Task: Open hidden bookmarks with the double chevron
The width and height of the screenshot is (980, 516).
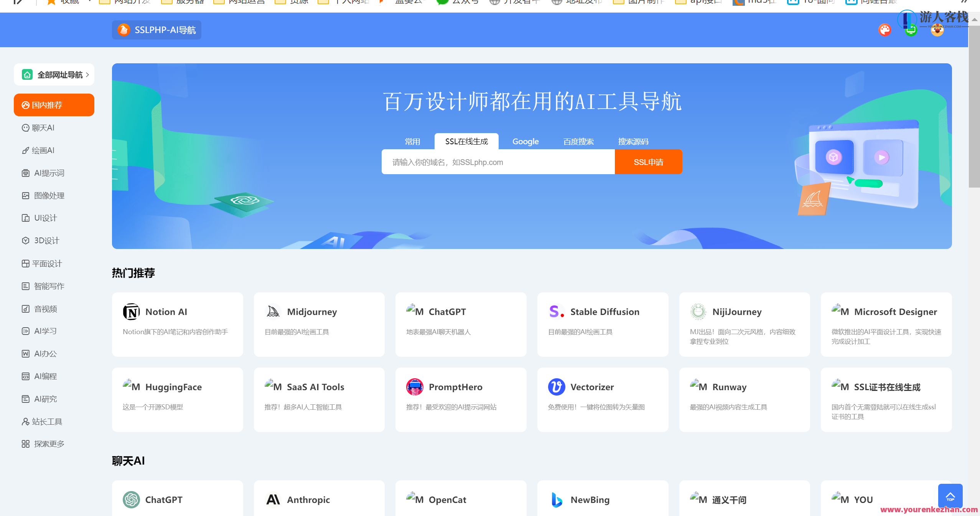Action: (964, 2)
